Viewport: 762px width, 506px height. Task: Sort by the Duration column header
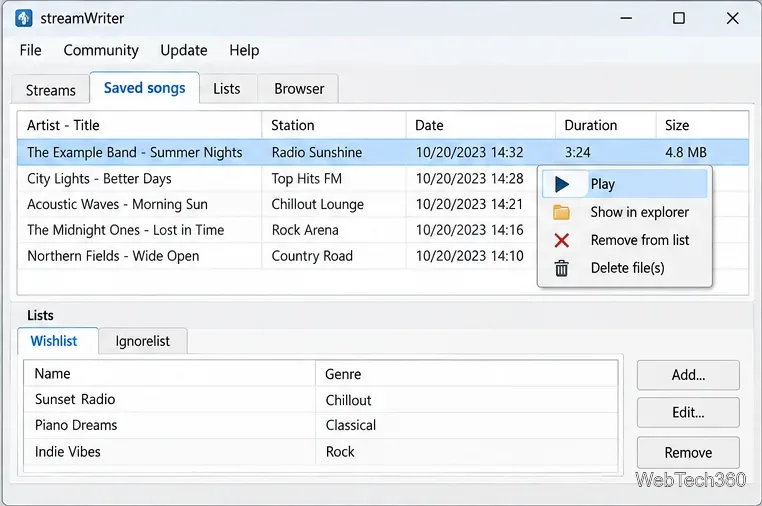pos(606,125)
